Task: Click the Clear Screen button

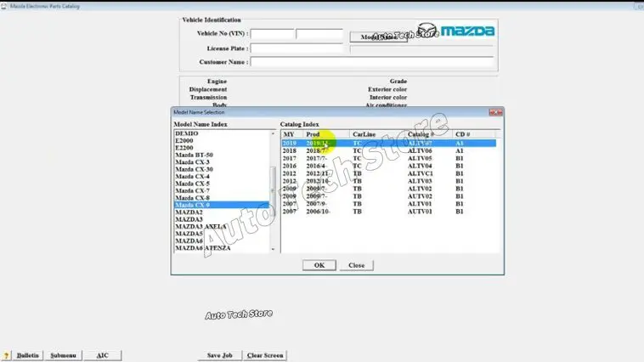Action: click(x=265, y=355)
